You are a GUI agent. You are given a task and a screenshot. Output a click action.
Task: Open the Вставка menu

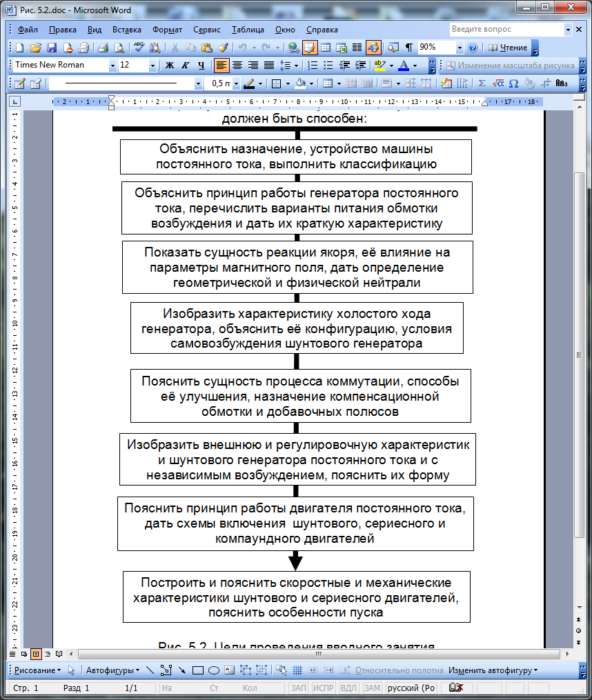(x=127, y=30)
